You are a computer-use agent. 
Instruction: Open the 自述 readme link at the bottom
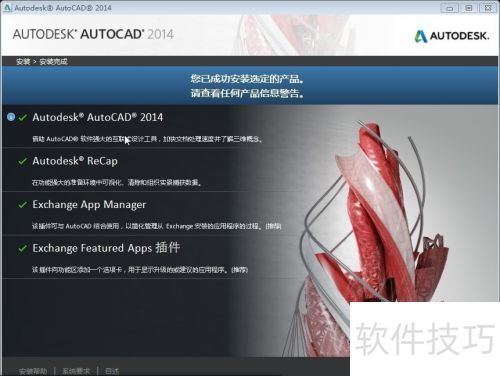pyautogui.click(x=112, y=371)
